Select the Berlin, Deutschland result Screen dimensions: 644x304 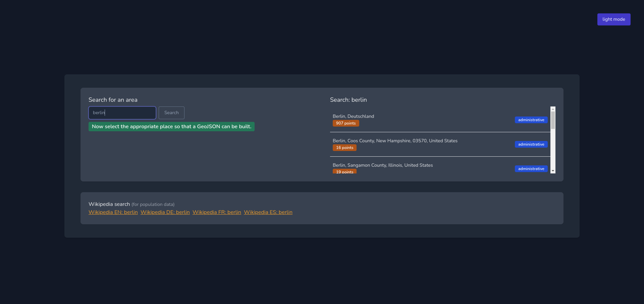[x=353, y=116]
